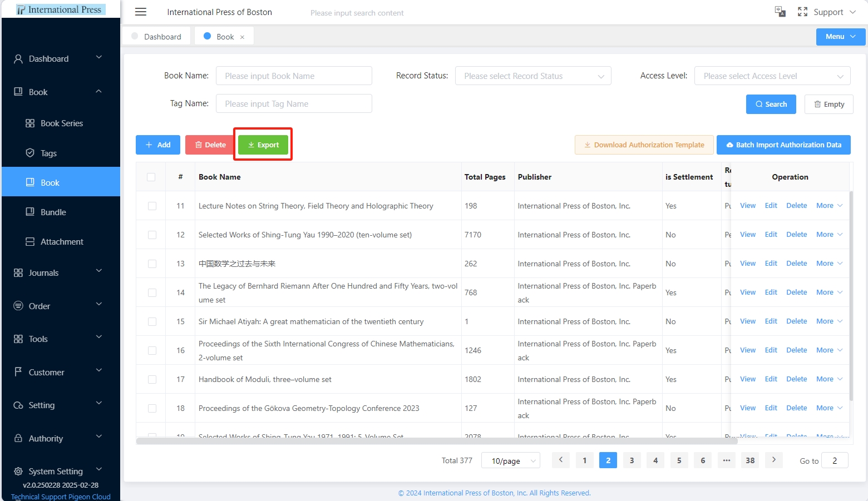This screenshot has width=868, height=501.
Task: Open Technical Support Pigeon Cloud link
Action: coord(61,497)
